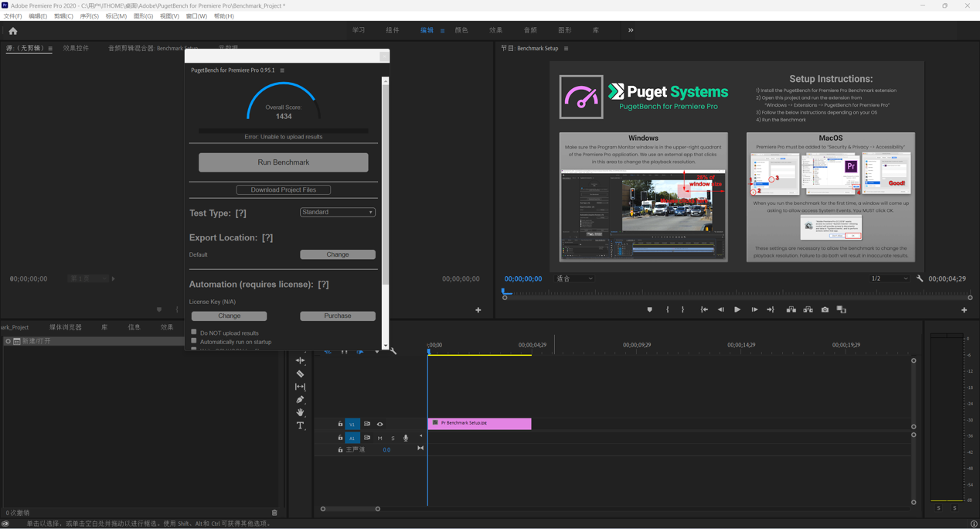Image resolution: width=980 pixels, height=529 pixels.
Task: Click Change for Export Location
Action: 338,254
